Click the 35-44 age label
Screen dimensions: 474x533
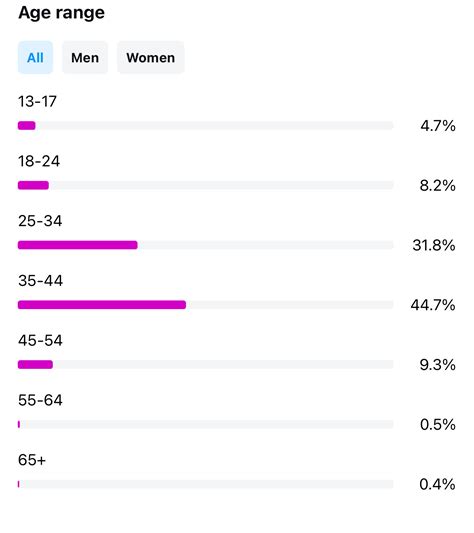[x=40, y=281]
